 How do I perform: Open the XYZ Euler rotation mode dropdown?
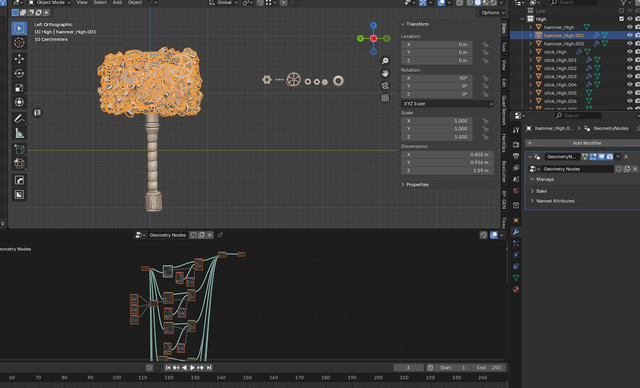click(447, 104)
